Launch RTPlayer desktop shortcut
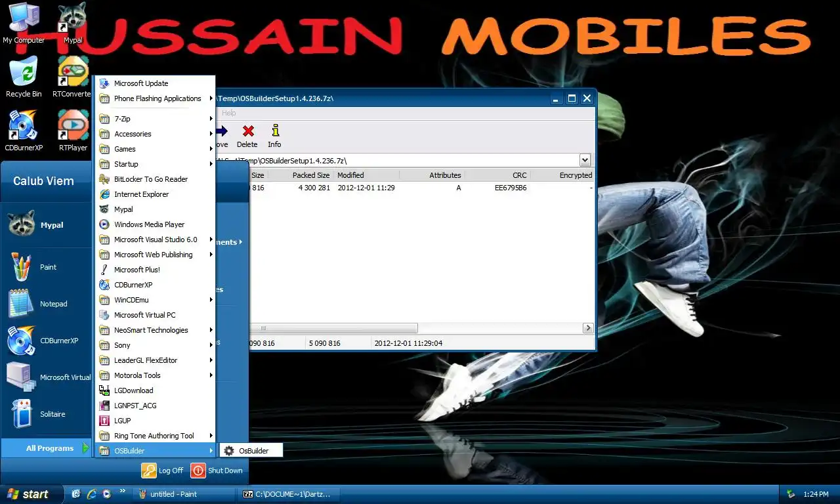This screenshot has height=504, width=840. pos(73,130)
